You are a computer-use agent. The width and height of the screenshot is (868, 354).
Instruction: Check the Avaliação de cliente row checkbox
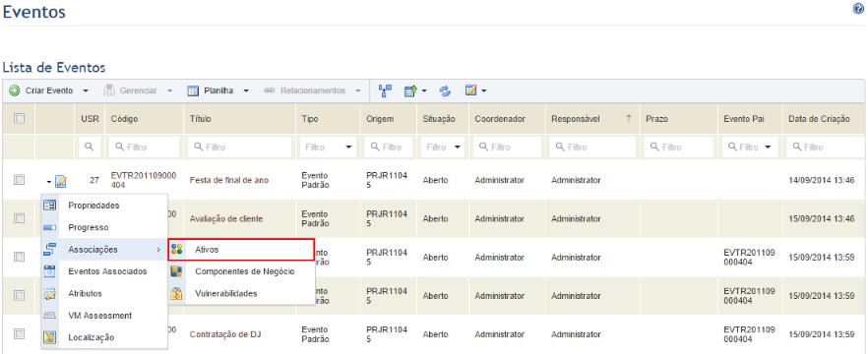tap(19, 218)
